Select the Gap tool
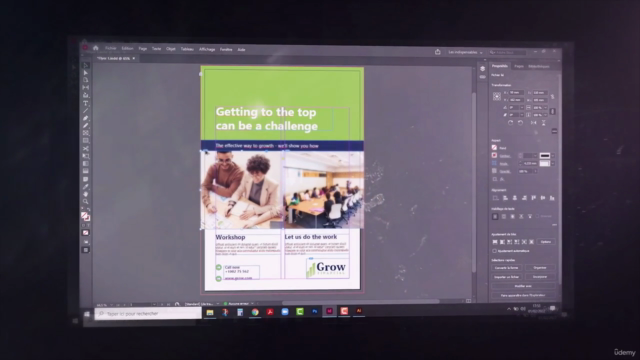This screenshot has height=360, width=640. coord(86,87)
